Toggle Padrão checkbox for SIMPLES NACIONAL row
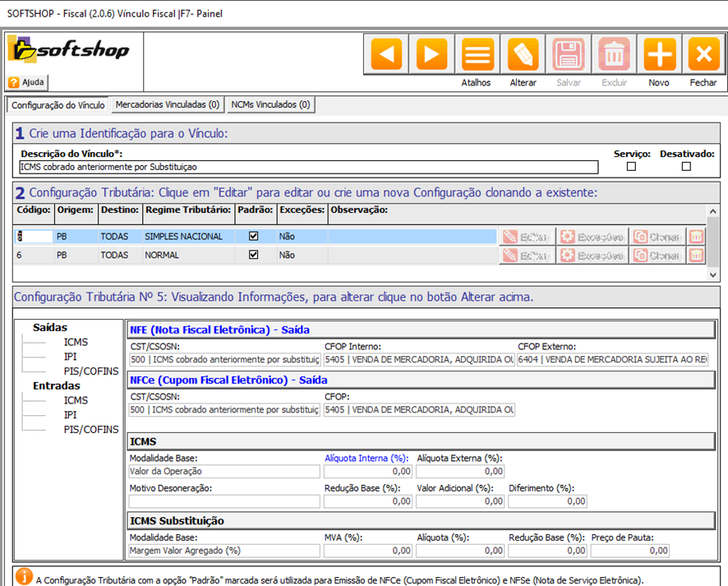Screen dimensions: 728x586 point(254,236)
